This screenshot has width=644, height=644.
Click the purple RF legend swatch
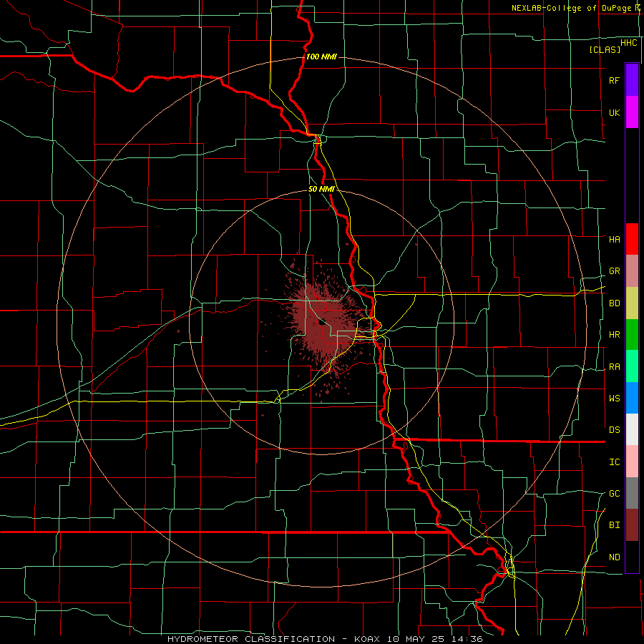tap(632, 80)
